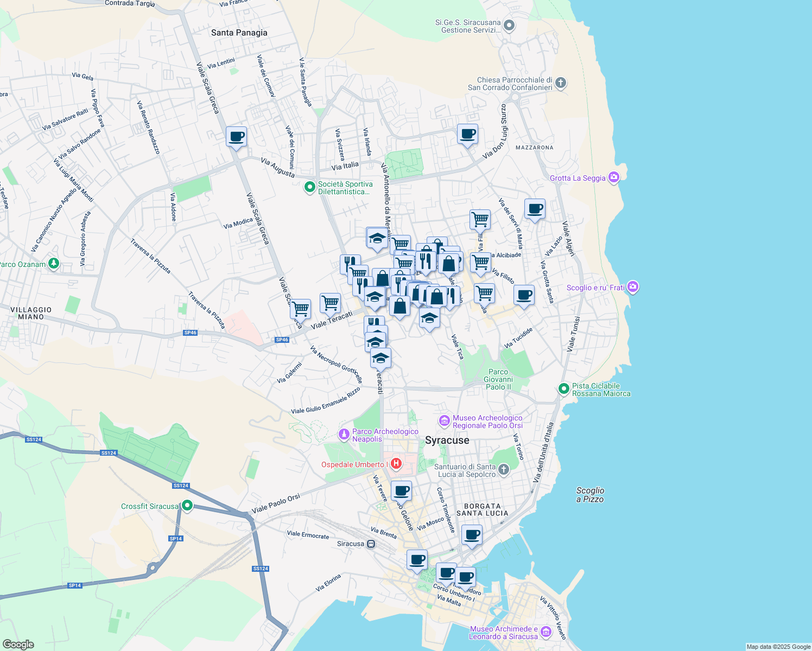Click the Si.Ge.S. Siracusana location pin
The image size is (812, 651).
[509, 25]
